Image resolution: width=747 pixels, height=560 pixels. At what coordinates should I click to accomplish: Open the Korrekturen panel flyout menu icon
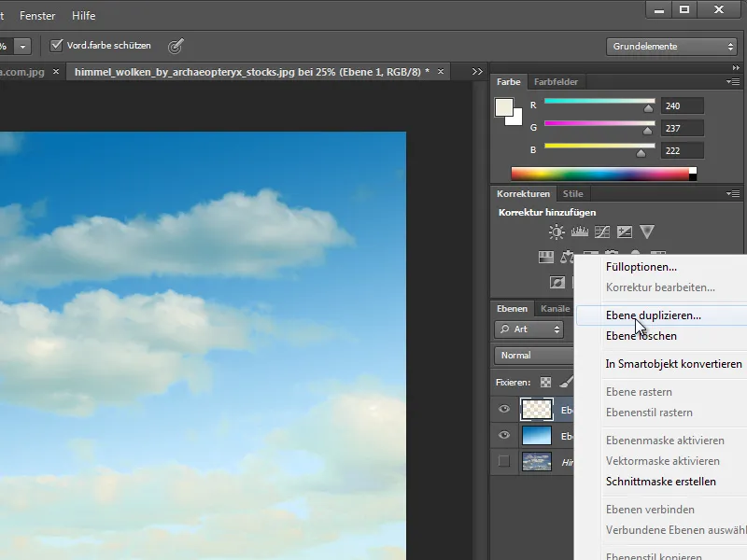coord(733,193)
